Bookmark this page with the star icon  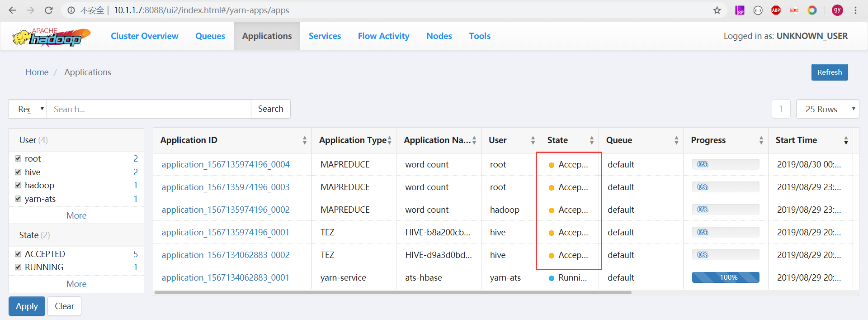(x=717, y=10)
